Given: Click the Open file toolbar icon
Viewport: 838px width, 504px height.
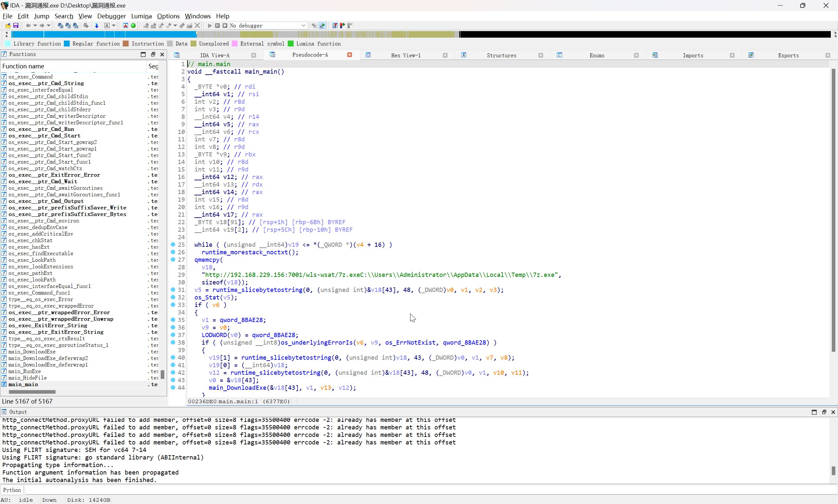Looking at the screenshot, I should point(8,26).
